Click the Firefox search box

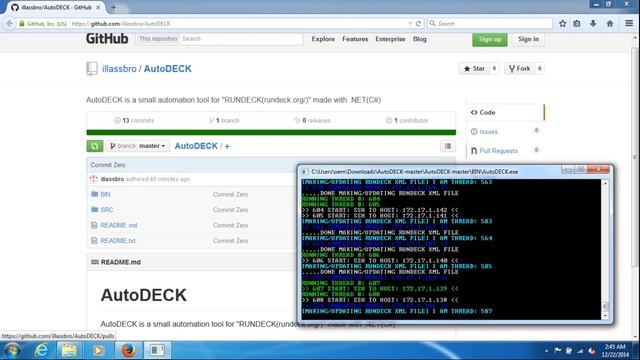click(490, 24)
